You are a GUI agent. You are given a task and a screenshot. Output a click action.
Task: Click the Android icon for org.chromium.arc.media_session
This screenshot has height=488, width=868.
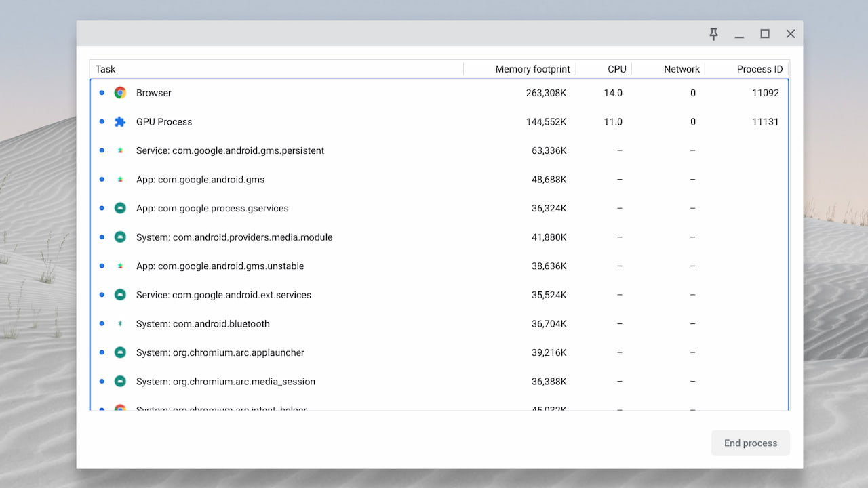120,382
